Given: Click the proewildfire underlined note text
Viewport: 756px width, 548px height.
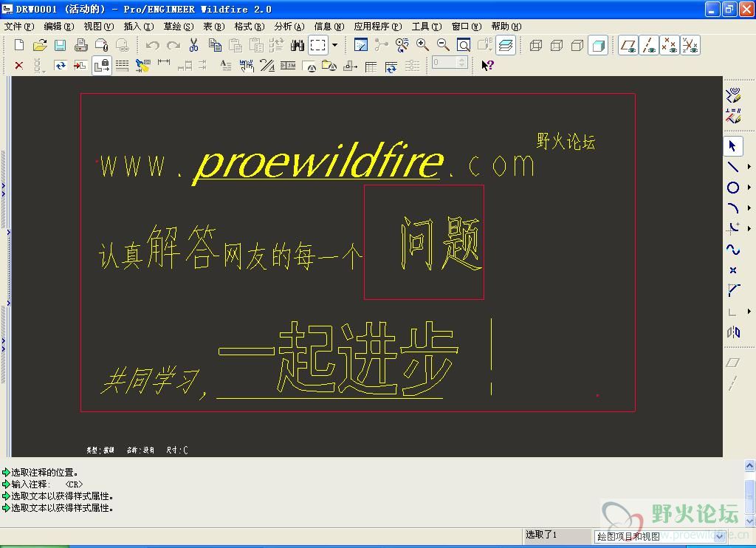Looking at the screenshot, I should pos(318,162).
